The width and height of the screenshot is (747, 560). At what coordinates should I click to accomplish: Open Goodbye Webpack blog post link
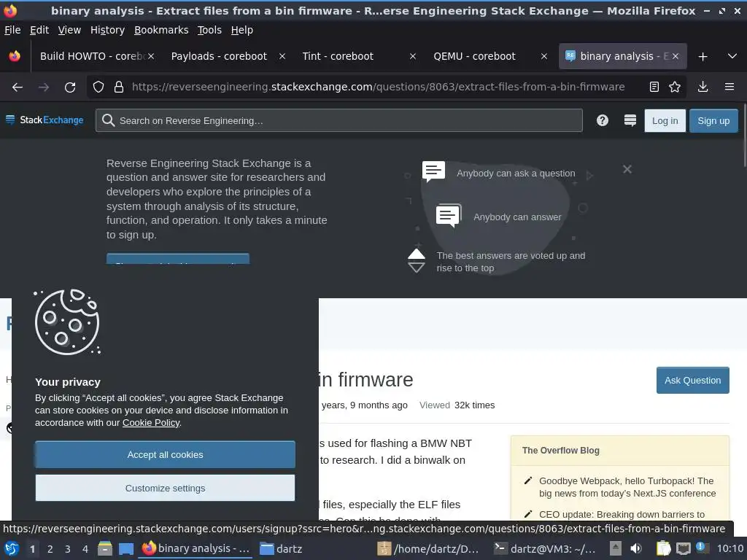click(627, 487)
